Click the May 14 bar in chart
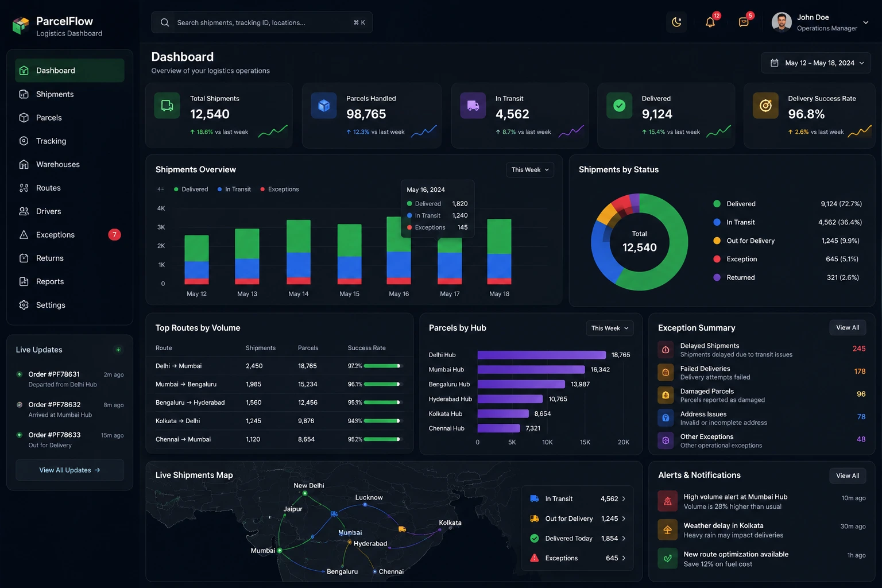 click(x=299, y=252)
